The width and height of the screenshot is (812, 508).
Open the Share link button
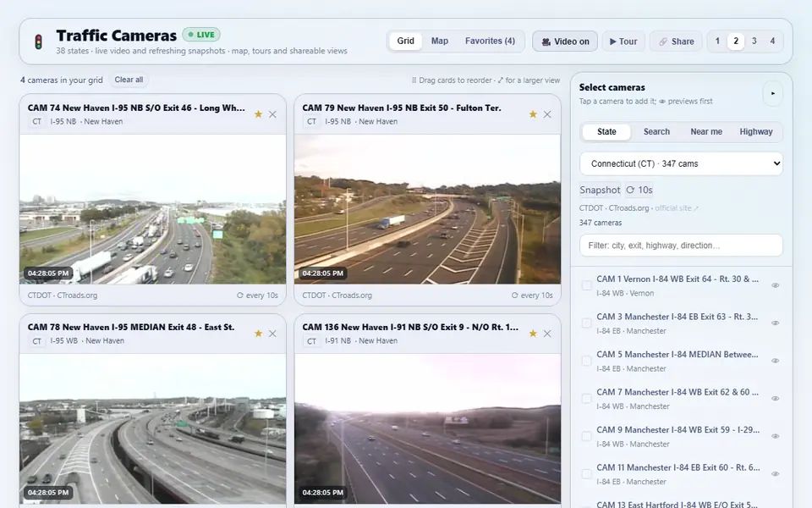(x=676, y=41)
